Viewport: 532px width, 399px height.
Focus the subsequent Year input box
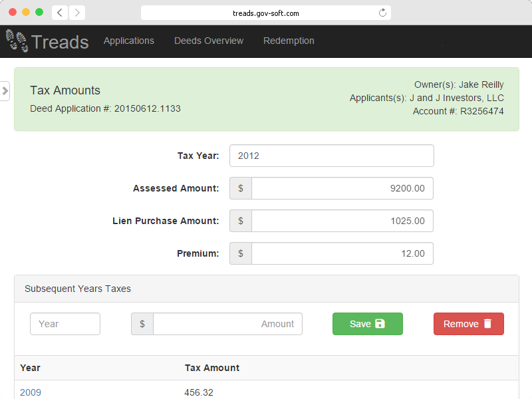point(65,324)
